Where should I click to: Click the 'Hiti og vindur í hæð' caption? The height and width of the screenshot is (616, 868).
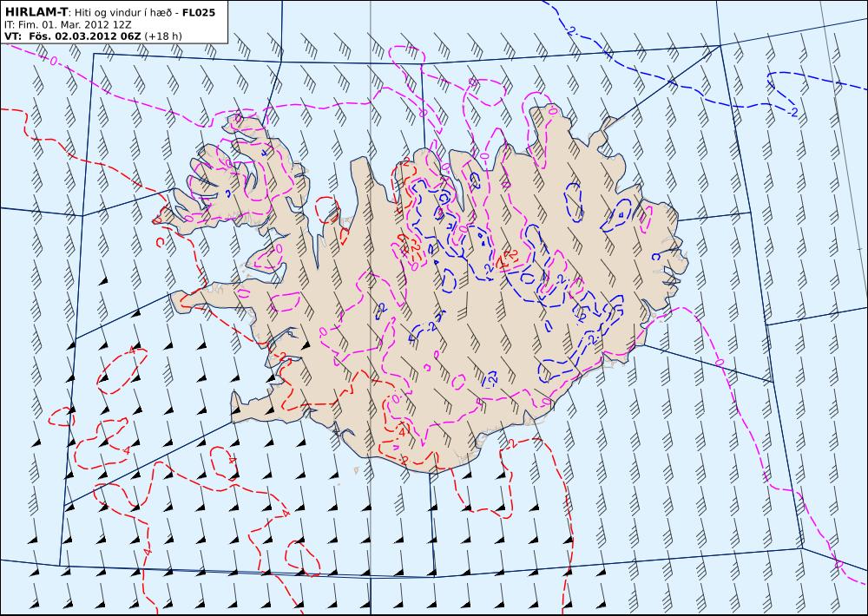pyautogui.click(x=122, y=12)
